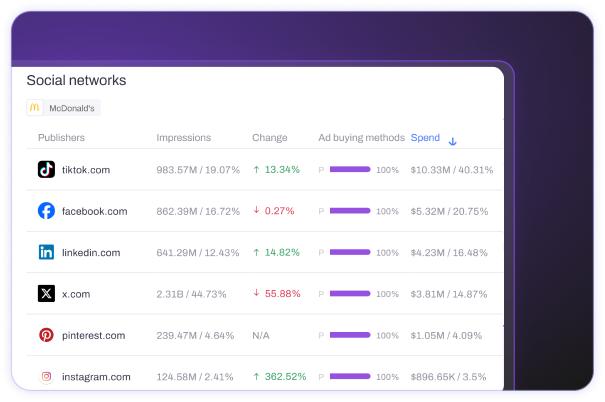Select the Publishers column header
Screen dimensions: 605x402
click(61, 138)
